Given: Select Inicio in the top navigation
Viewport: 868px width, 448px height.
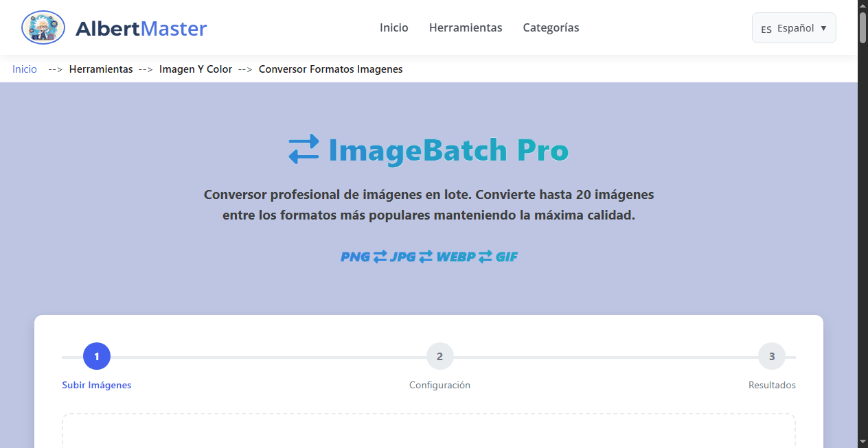Looking at the screenshot, I should pos(393,27).
